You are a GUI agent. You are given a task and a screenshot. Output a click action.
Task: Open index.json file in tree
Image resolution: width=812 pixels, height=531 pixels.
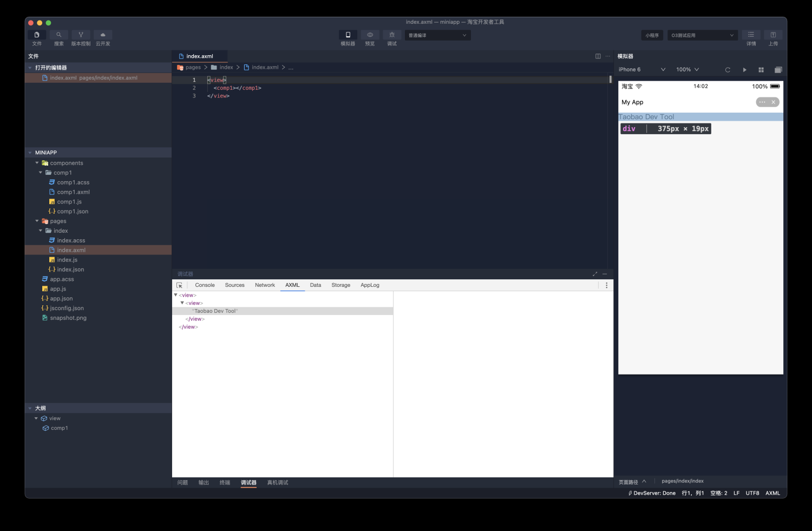coord(70,270)
